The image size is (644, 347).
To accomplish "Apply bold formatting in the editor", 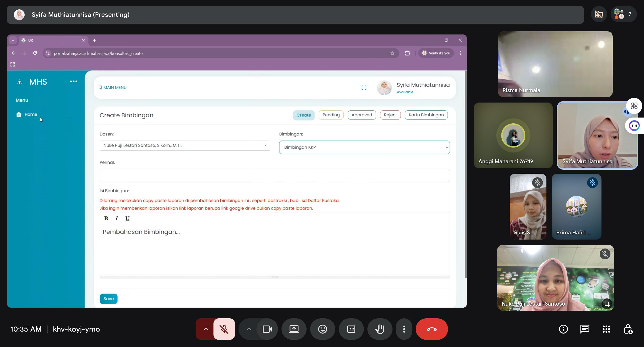I will pos(106,218).
